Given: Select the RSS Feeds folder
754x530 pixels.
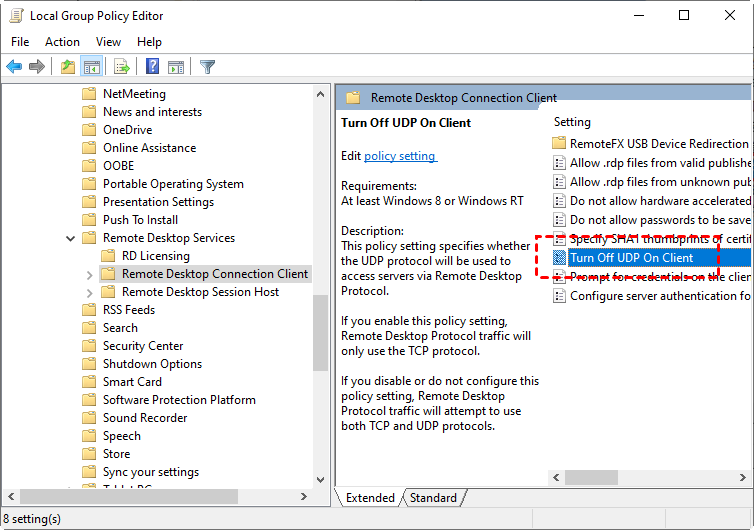Looking at the screenshot, I should (129, 310).
